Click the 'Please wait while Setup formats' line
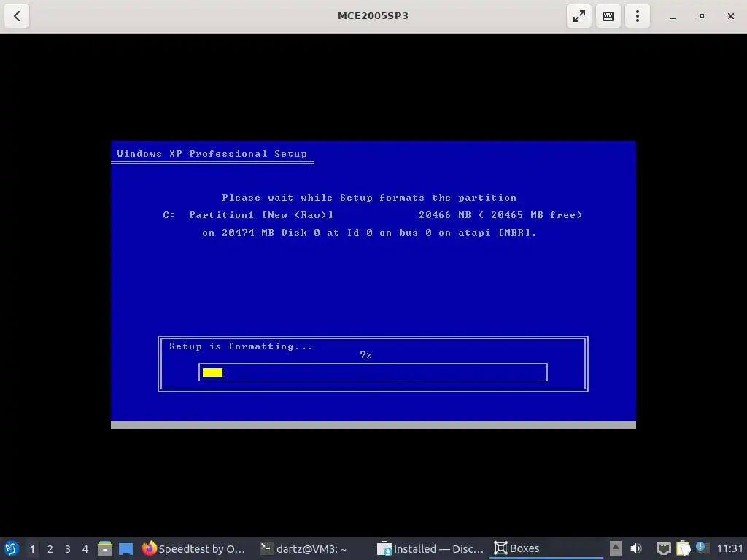The image size is (747, 560). point(369,198)
